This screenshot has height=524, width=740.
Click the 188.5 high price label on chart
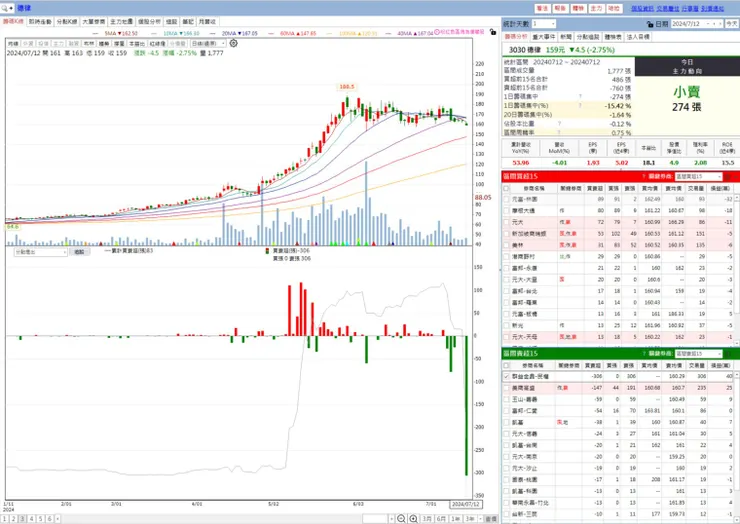click(347, 87)
